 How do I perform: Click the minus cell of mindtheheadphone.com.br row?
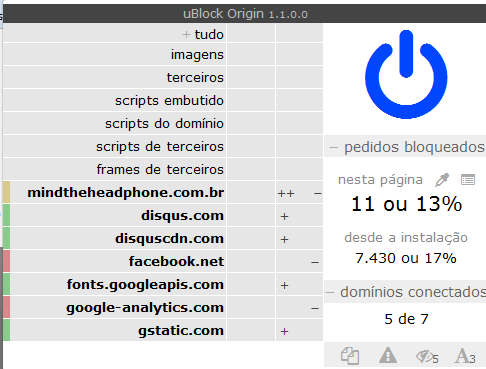tap(317, 193)
